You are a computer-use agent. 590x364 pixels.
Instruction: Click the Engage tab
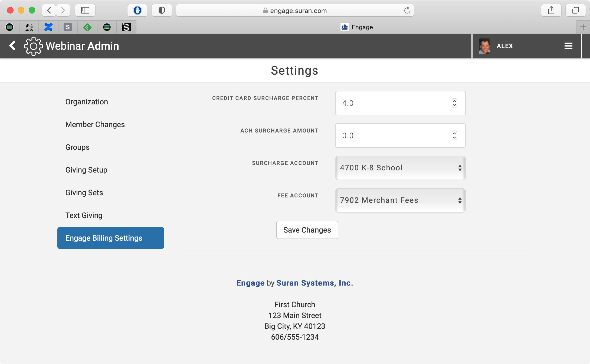[x=356, y=27]
